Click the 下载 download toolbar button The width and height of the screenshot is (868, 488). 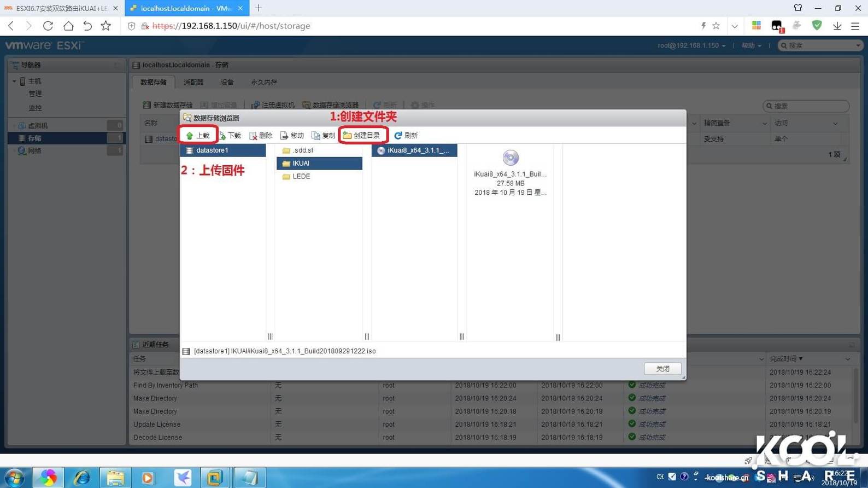click(x=230, y=135)
